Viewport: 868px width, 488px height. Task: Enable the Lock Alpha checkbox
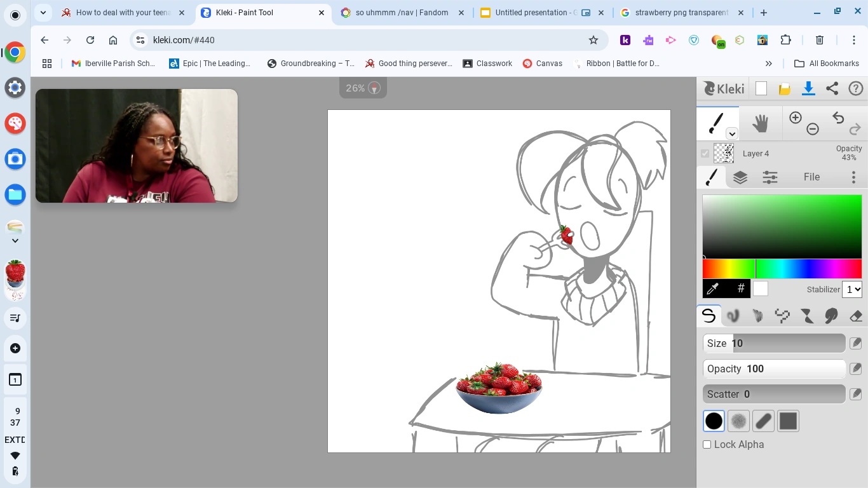707,444
